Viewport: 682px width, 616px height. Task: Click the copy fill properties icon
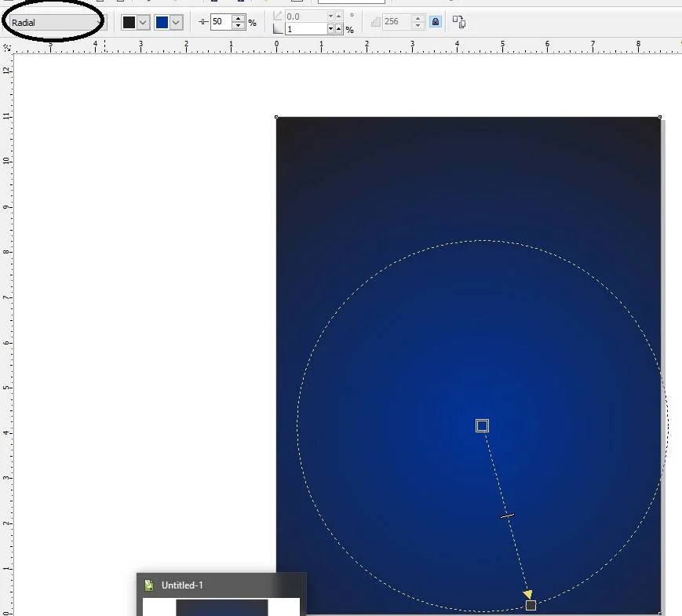(x=459, y=22)
